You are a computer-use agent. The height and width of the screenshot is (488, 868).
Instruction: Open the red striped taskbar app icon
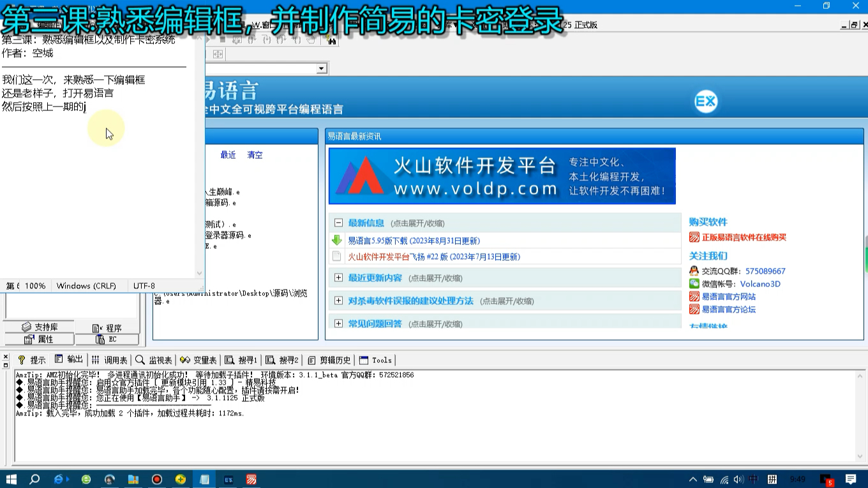point(252,479)
